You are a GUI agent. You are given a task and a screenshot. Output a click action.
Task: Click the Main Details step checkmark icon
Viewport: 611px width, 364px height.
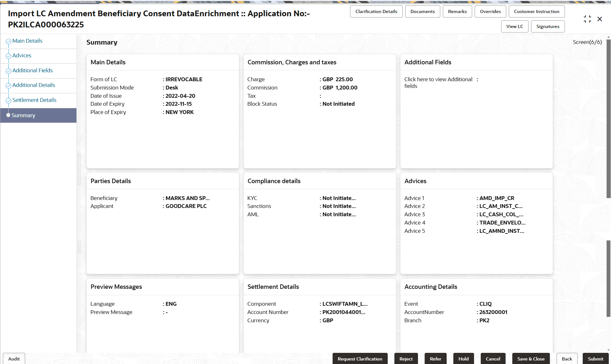(9, 41)
